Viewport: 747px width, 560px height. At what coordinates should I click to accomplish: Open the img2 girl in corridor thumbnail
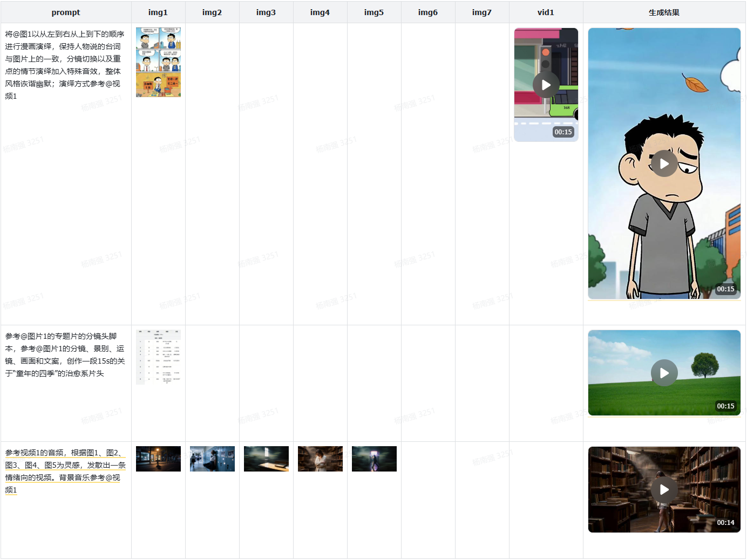(x=212, y=459)
